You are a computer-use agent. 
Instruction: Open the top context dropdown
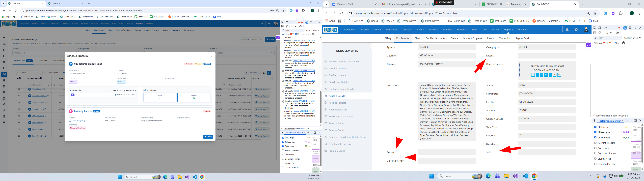coord(608,33)
